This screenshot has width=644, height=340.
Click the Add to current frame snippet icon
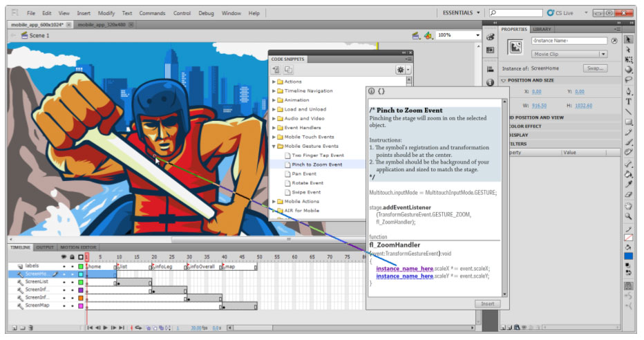click(x=276, y=70)
